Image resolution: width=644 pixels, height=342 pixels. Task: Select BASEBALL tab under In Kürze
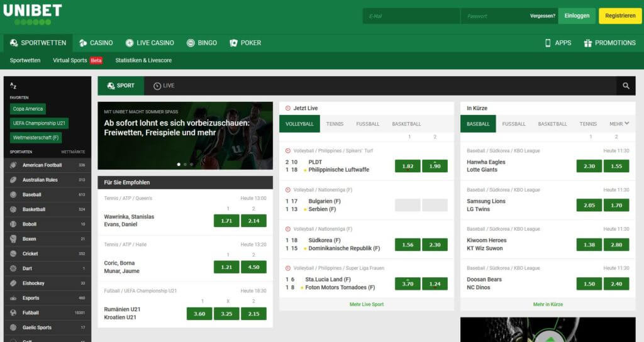coord(478,124)
